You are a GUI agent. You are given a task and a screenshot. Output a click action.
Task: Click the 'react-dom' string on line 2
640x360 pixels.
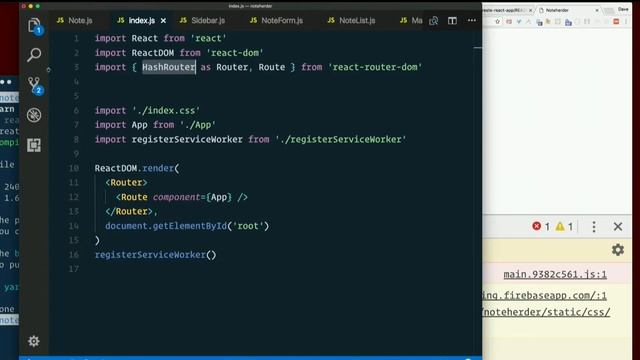[x=235, y=53]
